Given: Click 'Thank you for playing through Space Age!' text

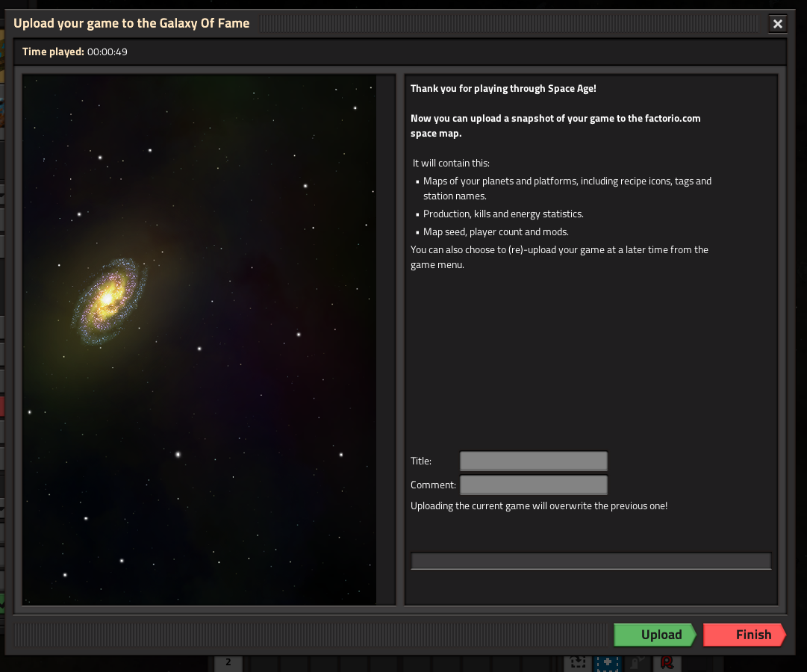Looking at the screenshot, I should (503, 89).
